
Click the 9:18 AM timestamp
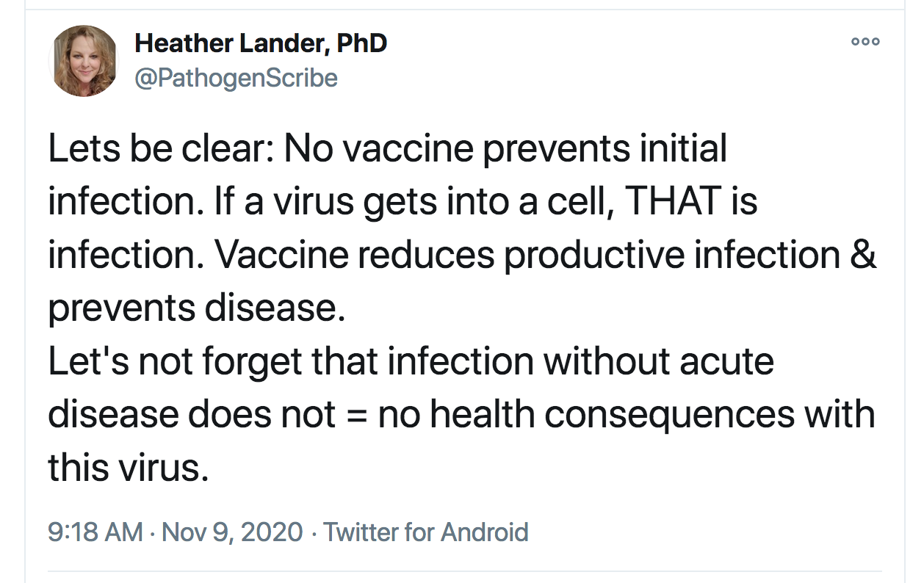point(95,532)
